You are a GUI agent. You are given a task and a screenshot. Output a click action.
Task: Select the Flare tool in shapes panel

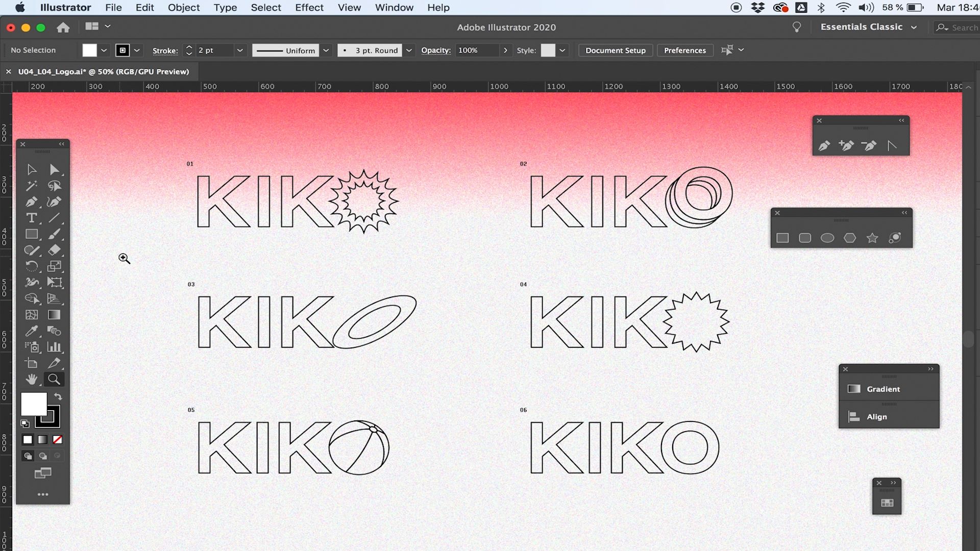point(895,238)
